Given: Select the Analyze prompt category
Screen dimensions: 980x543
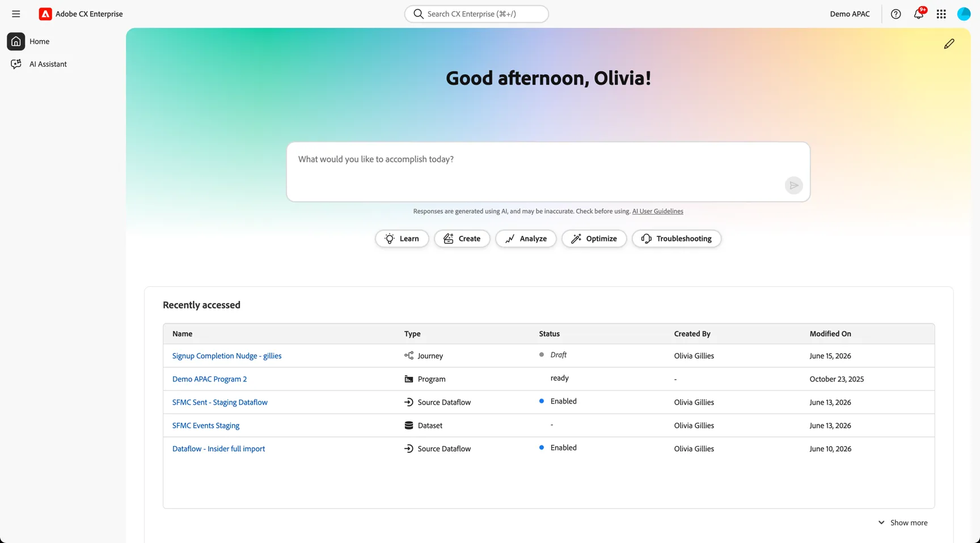Looking at the screenshot, I should [526, 239].
